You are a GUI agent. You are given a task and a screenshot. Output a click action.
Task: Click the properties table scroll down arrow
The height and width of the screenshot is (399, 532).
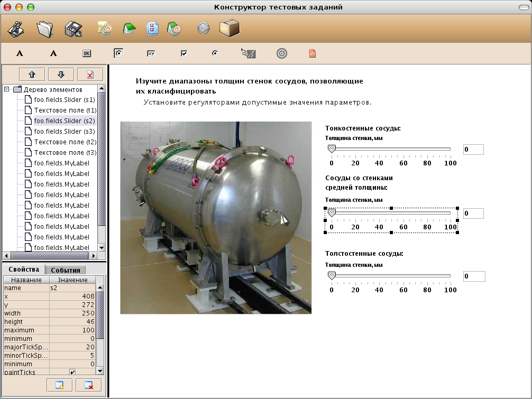(x=100, y=371)
